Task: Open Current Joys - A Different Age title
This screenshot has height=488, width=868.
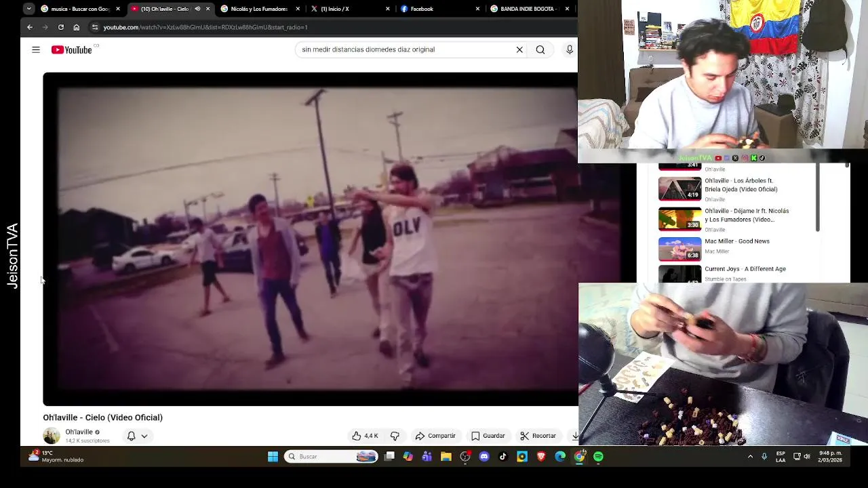Action: 745,269
